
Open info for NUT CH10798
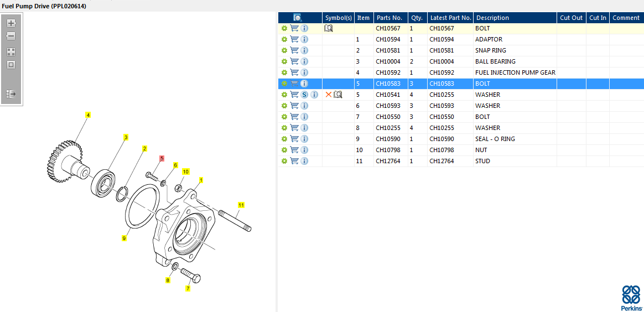pos(304,150)
